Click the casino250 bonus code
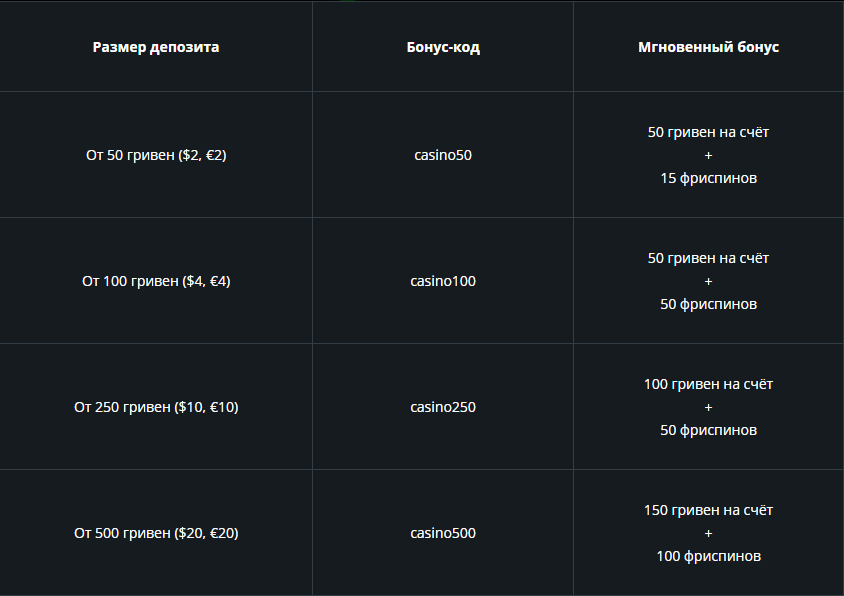 [x=443, y=407]
